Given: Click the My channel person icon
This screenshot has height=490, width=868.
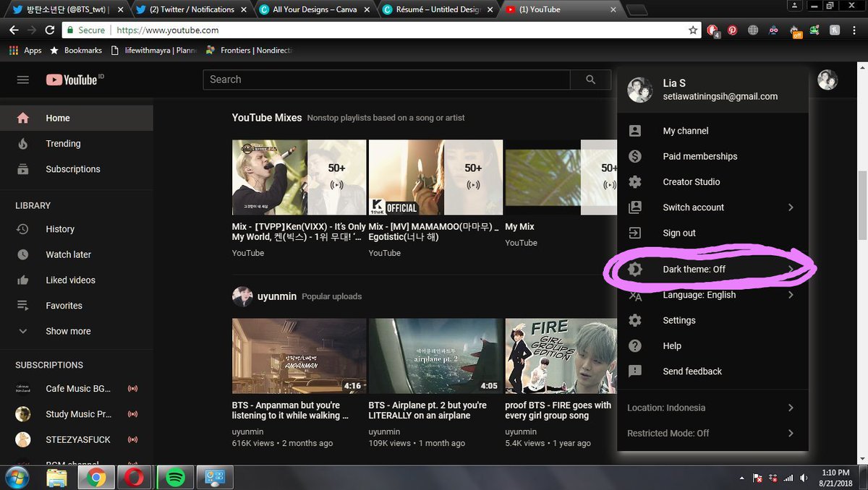Looking at the screenshot, I should click(x=635, y=131).
